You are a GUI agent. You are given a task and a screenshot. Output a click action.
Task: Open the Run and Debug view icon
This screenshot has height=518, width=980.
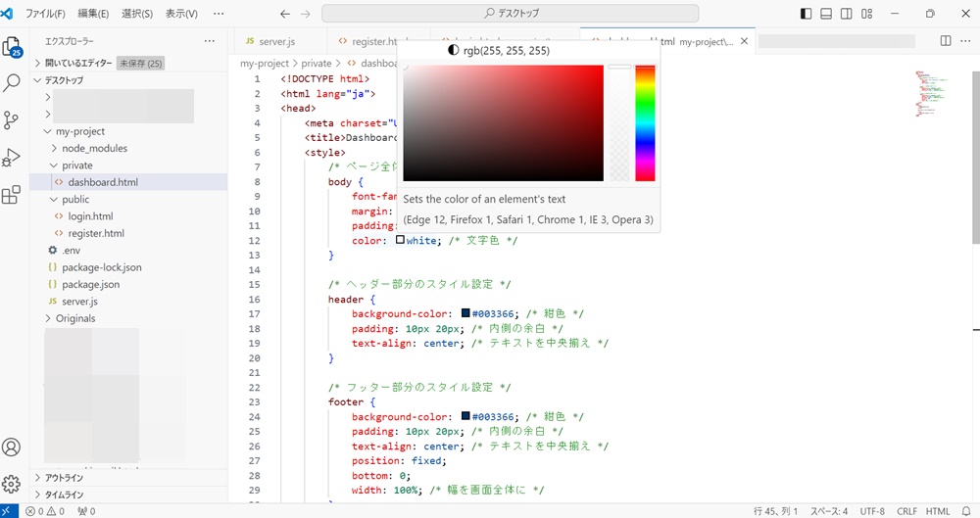click(11, 158)
